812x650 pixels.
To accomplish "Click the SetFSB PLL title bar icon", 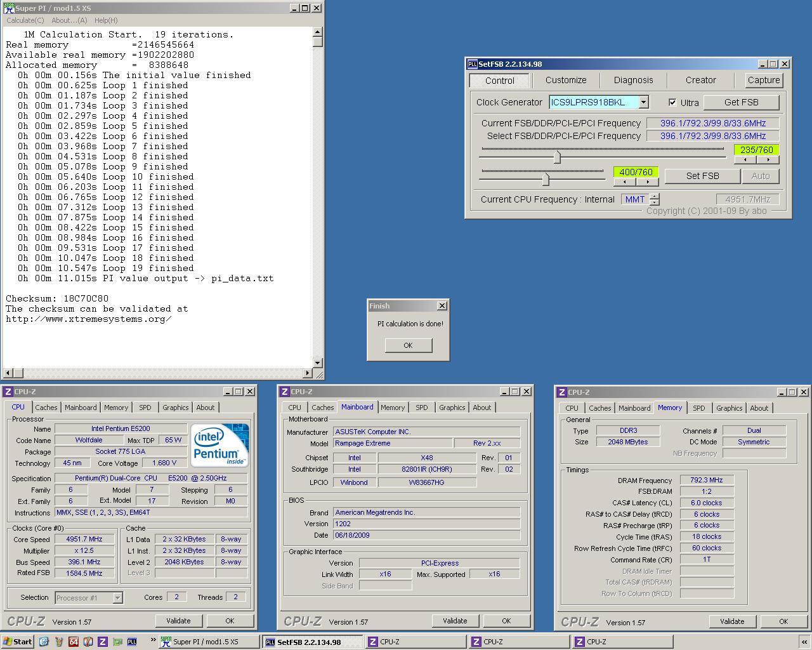I will coord(472,64).
